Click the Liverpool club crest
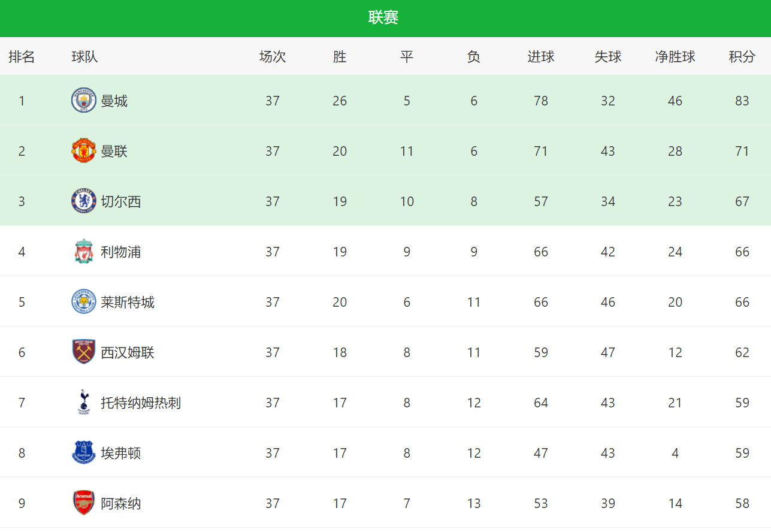Screen dimensions: 771x532 [83, 252]
